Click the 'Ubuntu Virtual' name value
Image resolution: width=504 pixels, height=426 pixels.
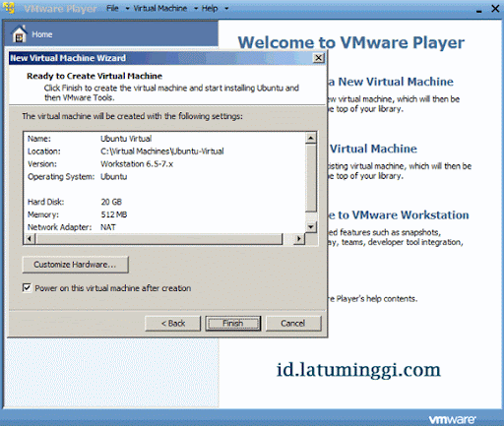pos(126,139)
